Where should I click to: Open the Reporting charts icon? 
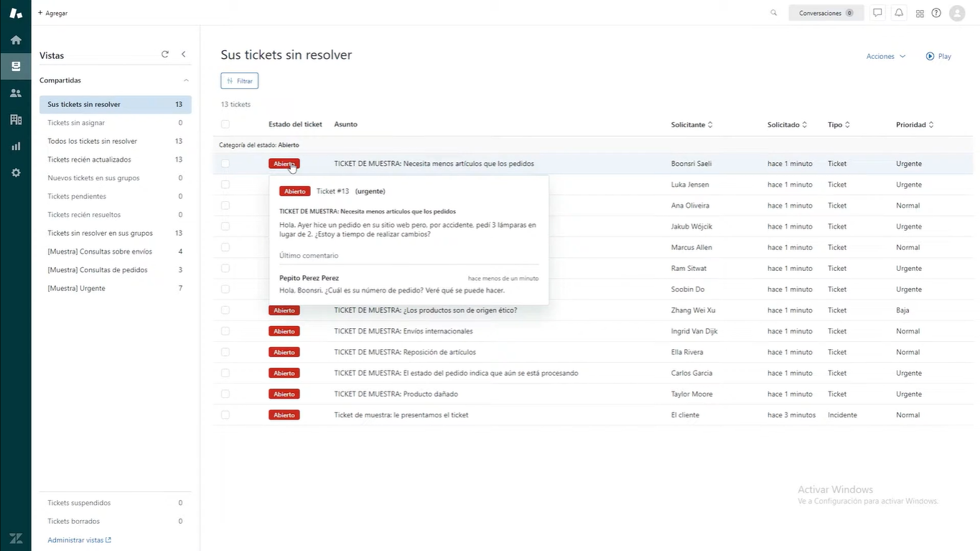point(15,146)
